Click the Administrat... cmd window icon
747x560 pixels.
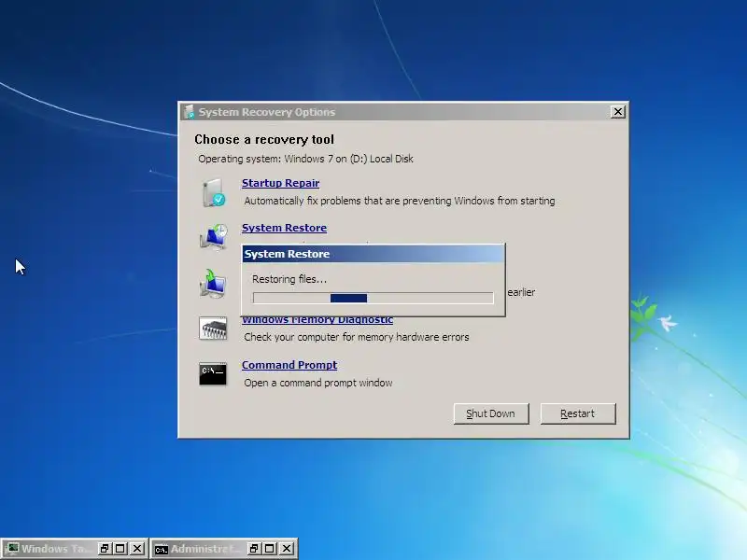pos(162,550)
